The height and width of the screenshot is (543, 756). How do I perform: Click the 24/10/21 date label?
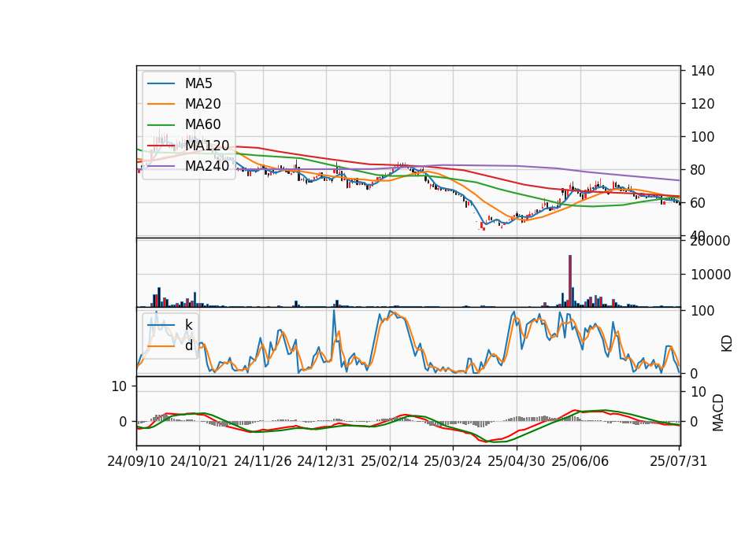click(199, 461)
